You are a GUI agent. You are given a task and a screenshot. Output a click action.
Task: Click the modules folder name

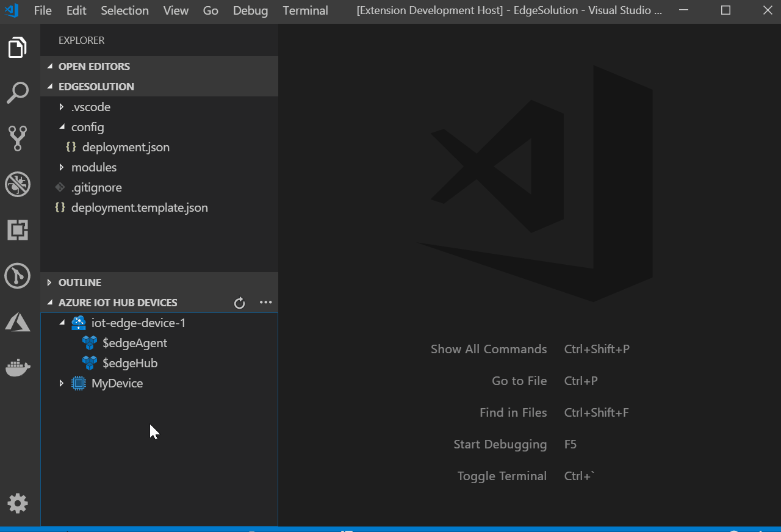(94, 167)
